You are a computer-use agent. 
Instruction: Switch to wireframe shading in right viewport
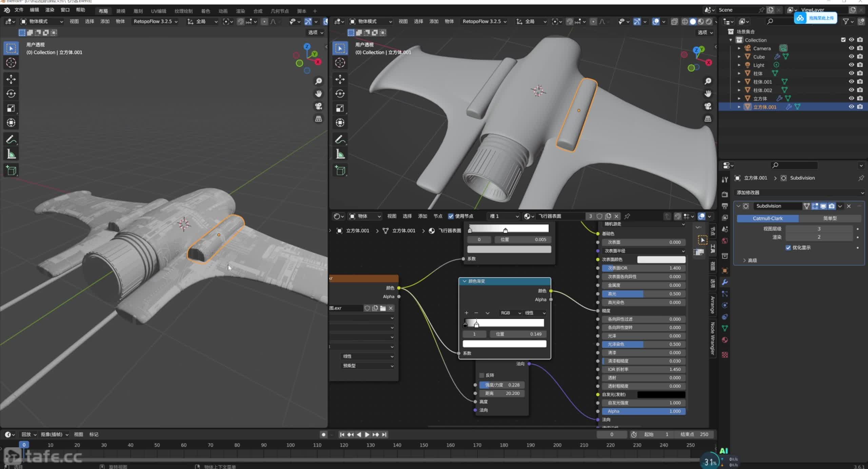click(685, 21)
